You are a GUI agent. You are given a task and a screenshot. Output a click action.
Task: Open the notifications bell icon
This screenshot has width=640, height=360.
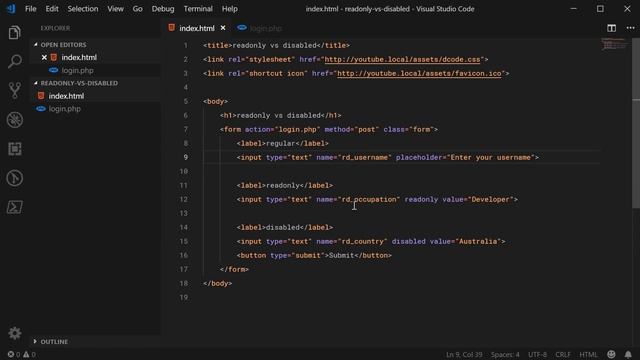628,354
